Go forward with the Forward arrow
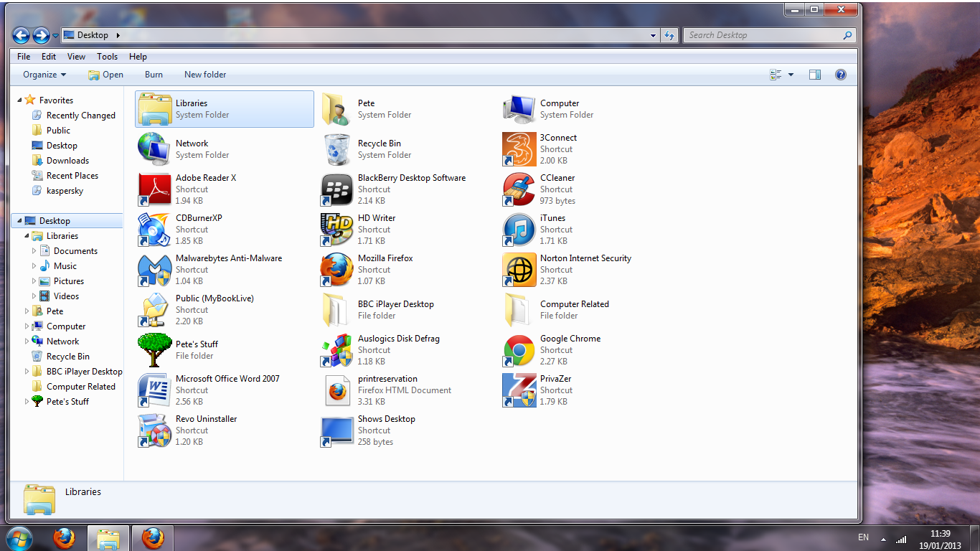This screenshot has height=551, width=980. tap(41, 35)
